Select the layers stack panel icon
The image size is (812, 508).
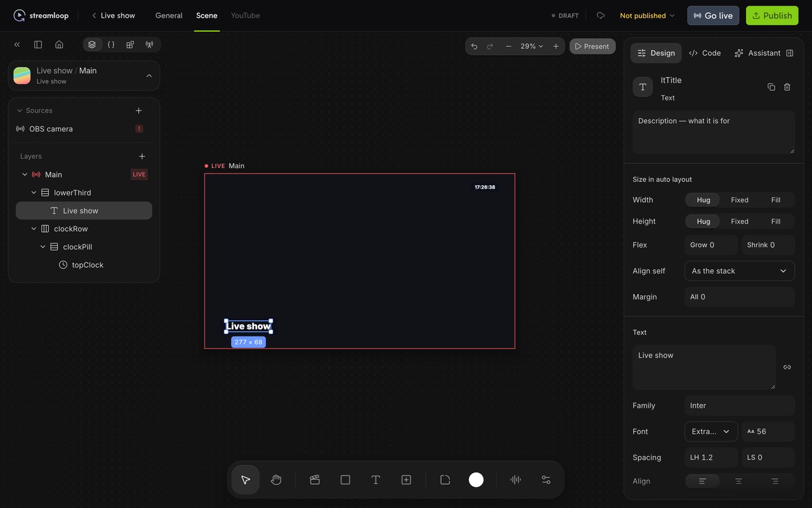92,44
